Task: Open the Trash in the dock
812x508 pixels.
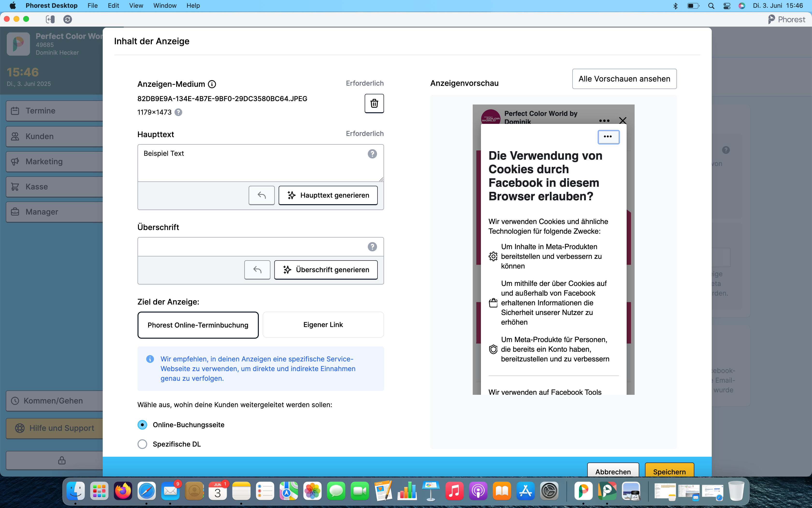Action: coord(736,491)
